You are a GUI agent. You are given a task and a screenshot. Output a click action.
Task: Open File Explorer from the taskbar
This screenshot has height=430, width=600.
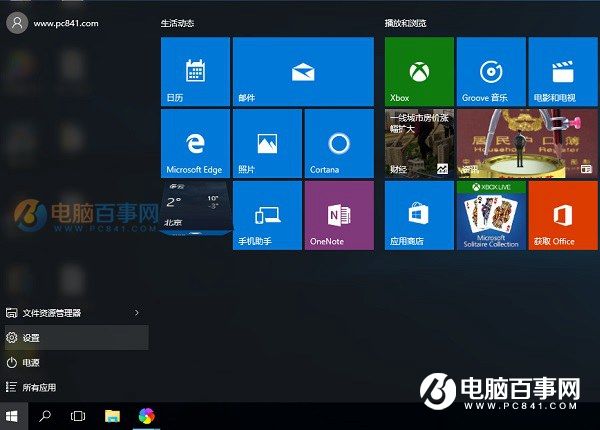coord(112,416)
